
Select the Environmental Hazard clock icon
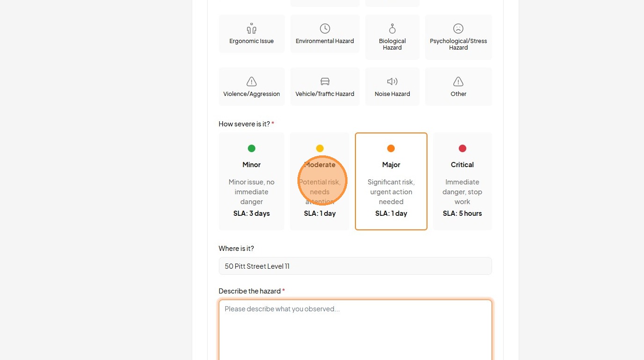pyautogui.click(x=325, y=29)
